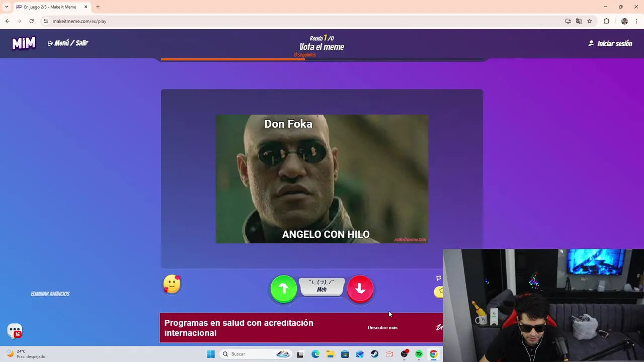This screenshot has height=362, width=644.
Task: Open a new browser tab
Action: click(98, 7)
